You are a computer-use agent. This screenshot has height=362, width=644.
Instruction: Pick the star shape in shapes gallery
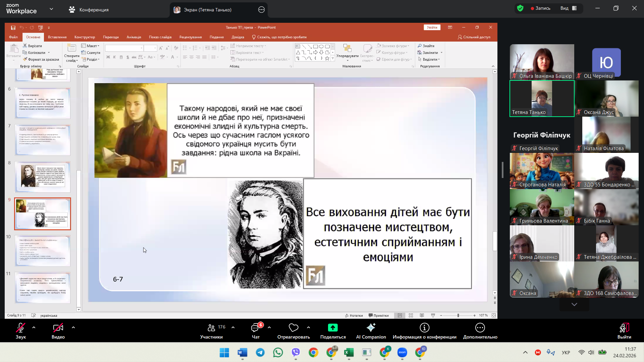pos(327,58)
